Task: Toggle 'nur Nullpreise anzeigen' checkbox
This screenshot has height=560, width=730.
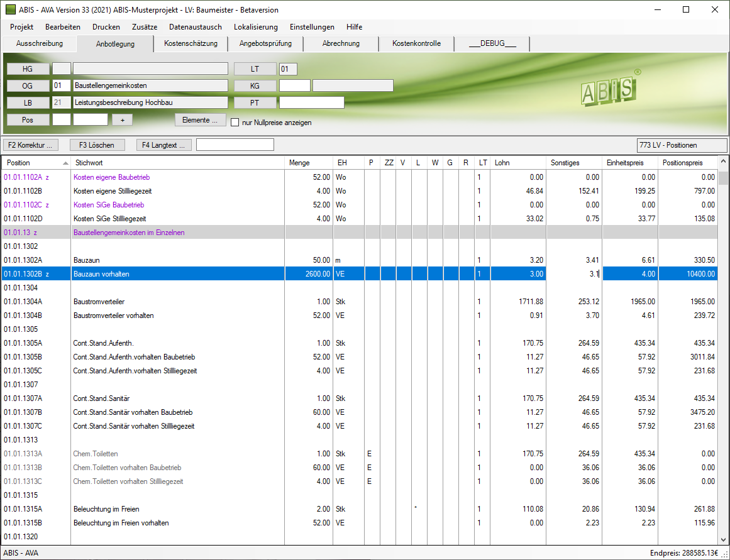Action: [x=235, y=123]
